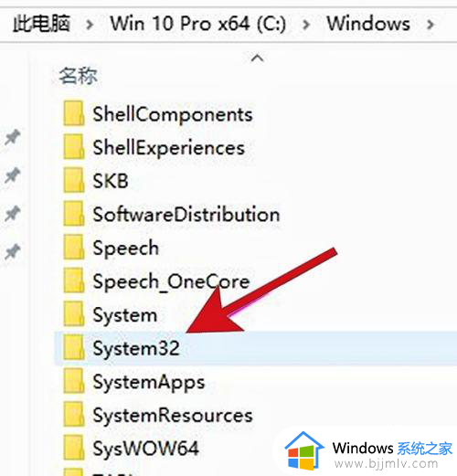
Task: Click the bottom pin icon in sidebar
Action: point(13,251)
